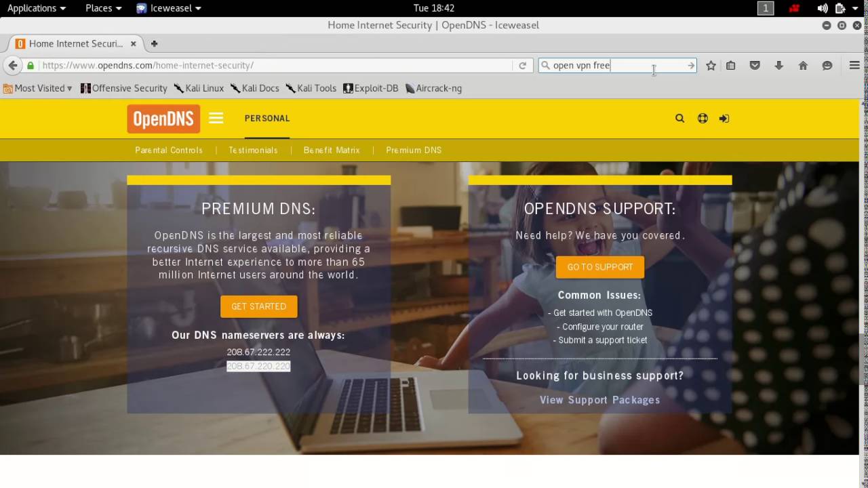Click the GET STARTED button
Image resolution: width=868 pixels, height=488 pixels.
click(258, 306)
